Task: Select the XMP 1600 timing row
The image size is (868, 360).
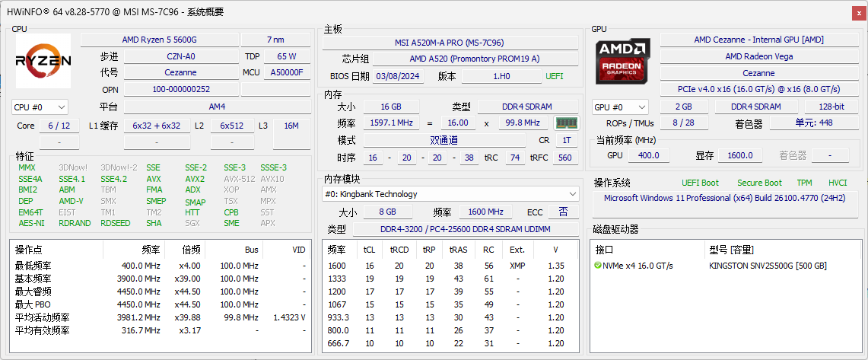Action: pyautogui.click(x=450, y=266)
